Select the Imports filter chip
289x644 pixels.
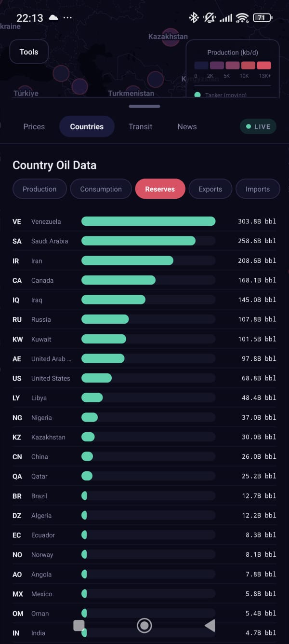[258, 189]
